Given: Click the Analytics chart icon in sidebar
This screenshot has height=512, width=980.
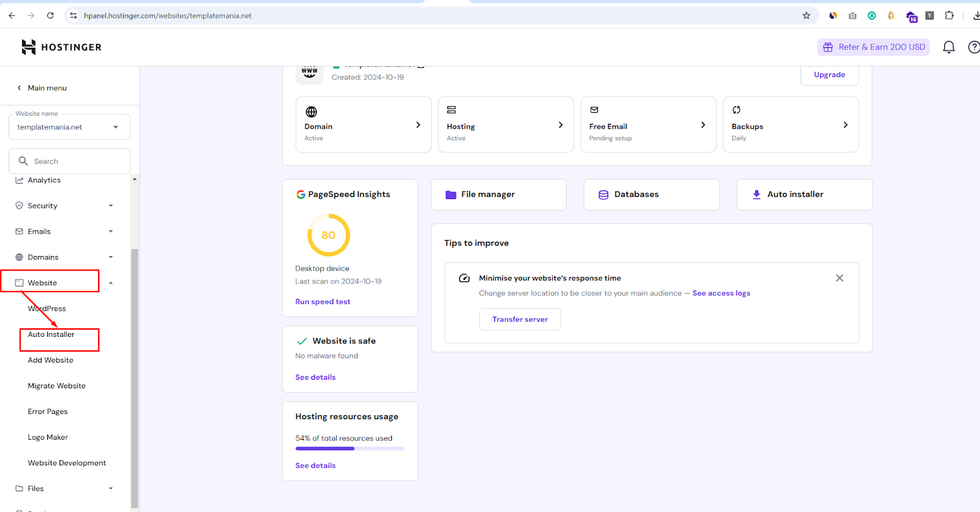Looking at the screenshot, I should pos(19,180).
